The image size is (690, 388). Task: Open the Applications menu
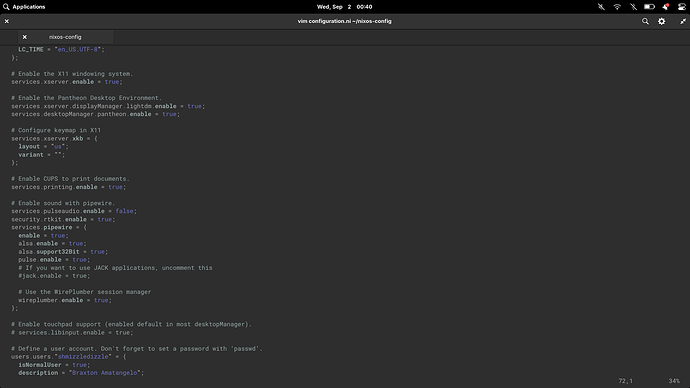[24, 7]
